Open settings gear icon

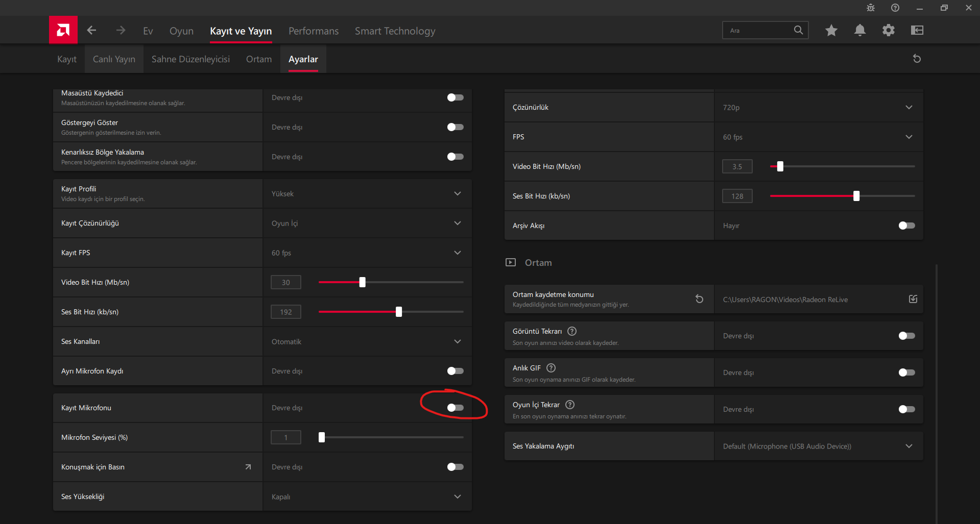889,31
